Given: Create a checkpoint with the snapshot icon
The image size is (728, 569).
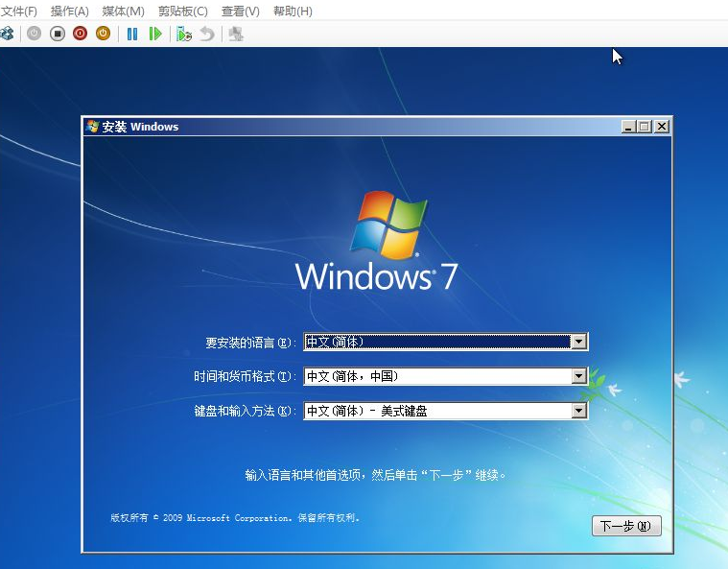Looking at the screenshot, I should coord(184,34).
